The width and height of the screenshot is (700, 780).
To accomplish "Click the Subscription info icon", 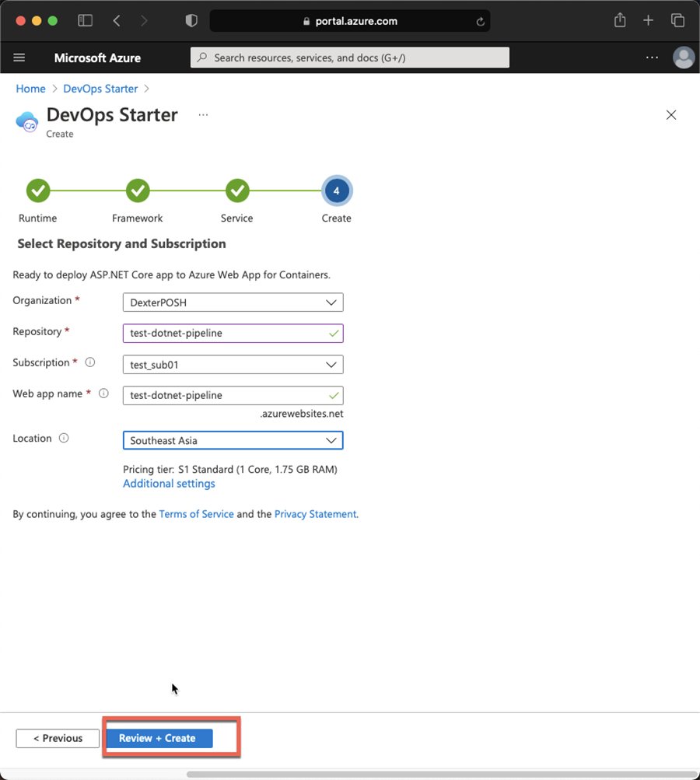I will coord(90,362).
